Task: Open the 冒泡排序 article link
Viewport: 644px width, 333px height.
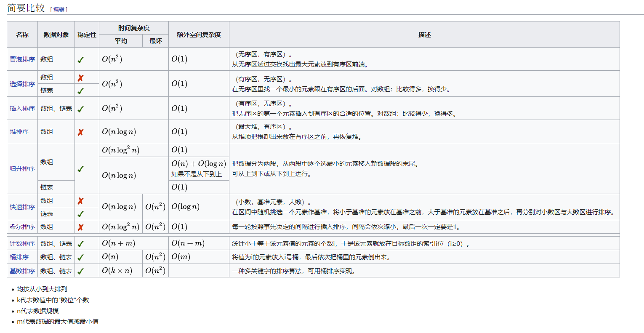Action: tap(22, 59)
